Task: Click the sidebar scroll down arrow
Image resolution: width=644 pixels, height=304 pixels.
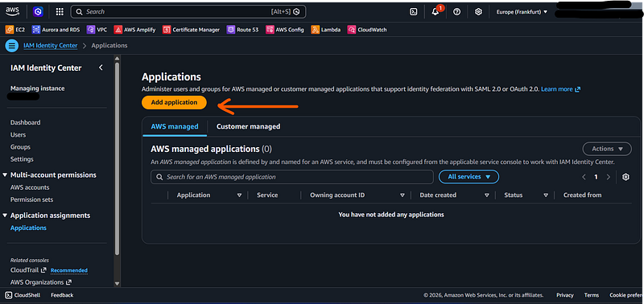Action: tap(117, 283)
